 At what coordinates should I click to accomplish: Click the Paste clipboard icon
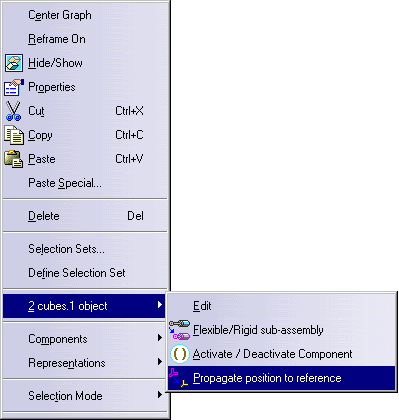click(14, 159)
